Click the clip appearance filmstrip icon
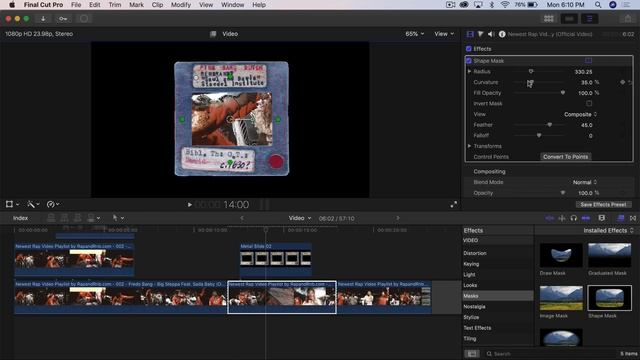 pyautogui.click(x=602, y=218)
